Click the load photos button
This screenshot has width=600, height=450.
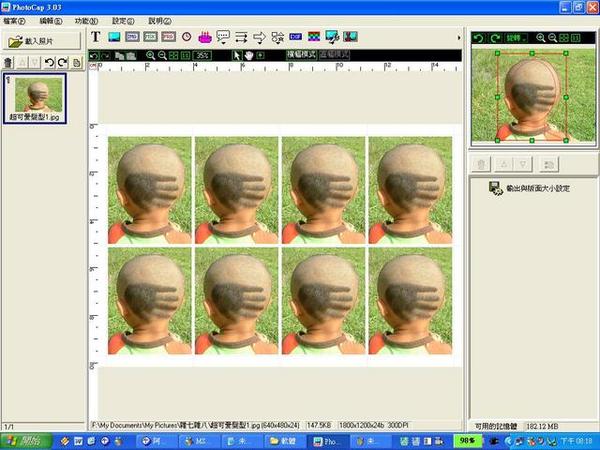[x=42, y=41]
